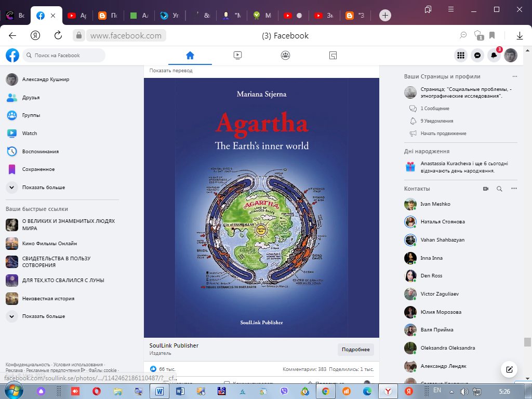Open the account profile avatar menu
Image resolution: width=532 pixels, height=399 pixels.
(x=511, y=55)
